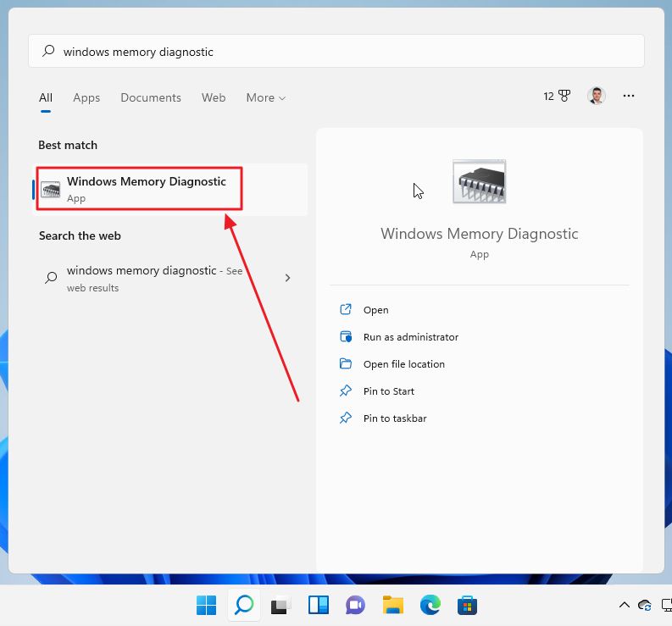Expand the web result chevron arrow

click(287, 278)
